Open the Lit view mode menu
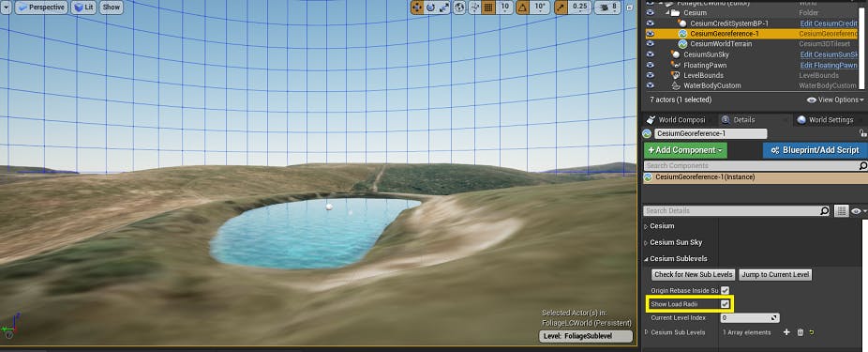 [x=83, y=8]
